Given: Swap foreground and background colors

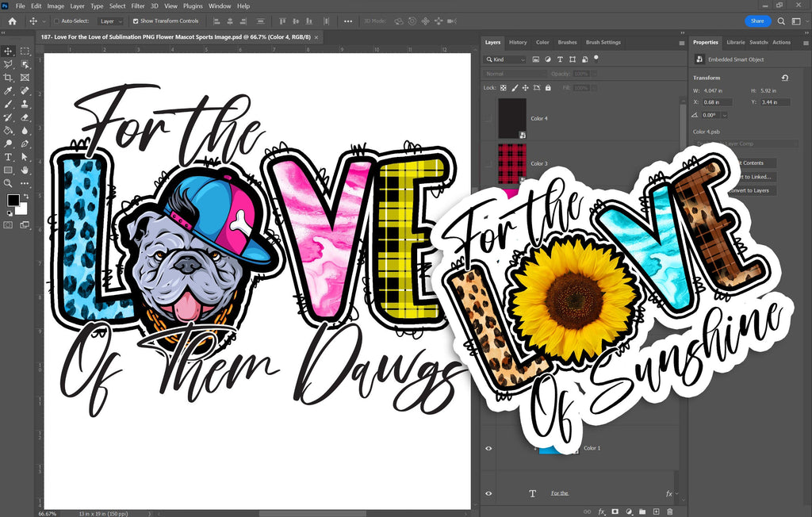Looking at the screenshot, I should coord(25,197).
